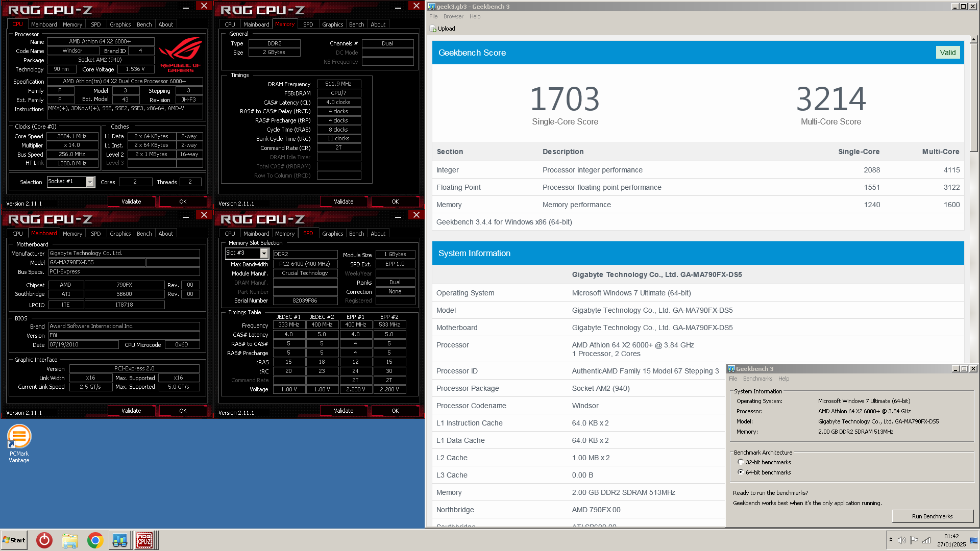
Task: Click the Core Voltage value 1.536 V
Action: coord(135,69)
